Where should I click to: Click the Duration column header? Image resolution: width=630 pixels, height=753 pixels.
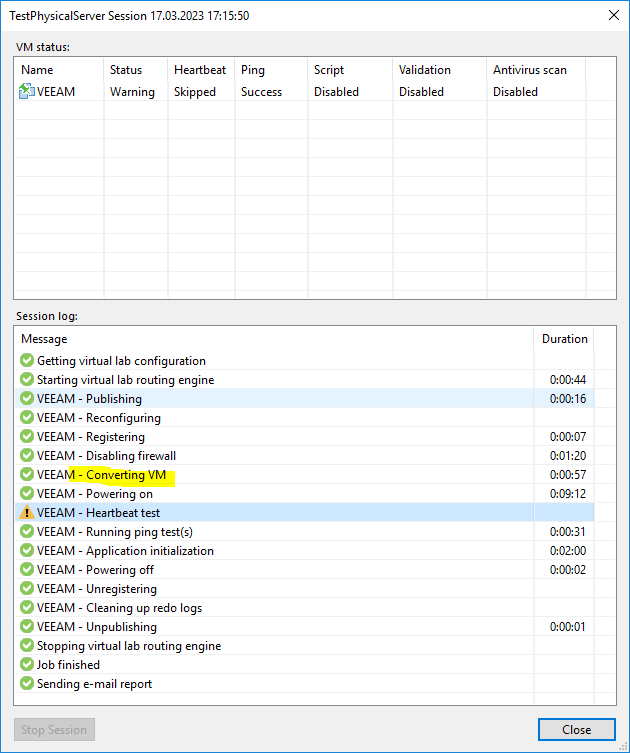pos(564,339)
